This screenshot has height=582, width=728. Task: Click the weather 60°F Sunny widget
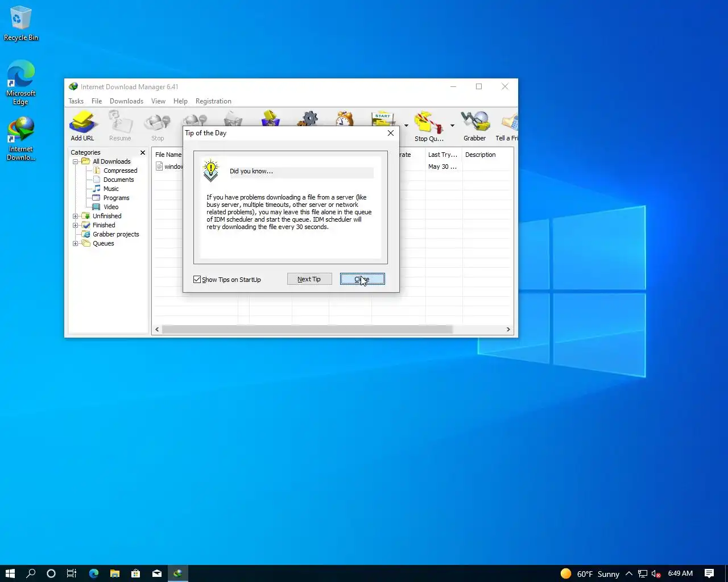590,573
